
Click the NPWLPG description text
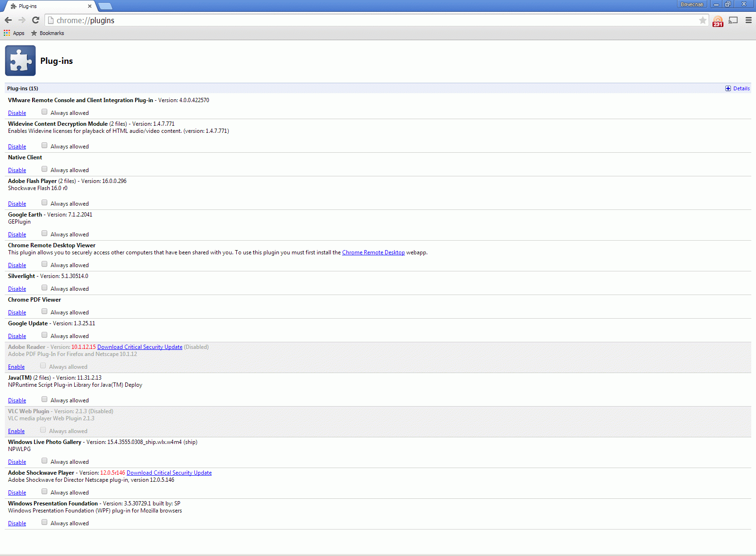[x=19, y=449]
